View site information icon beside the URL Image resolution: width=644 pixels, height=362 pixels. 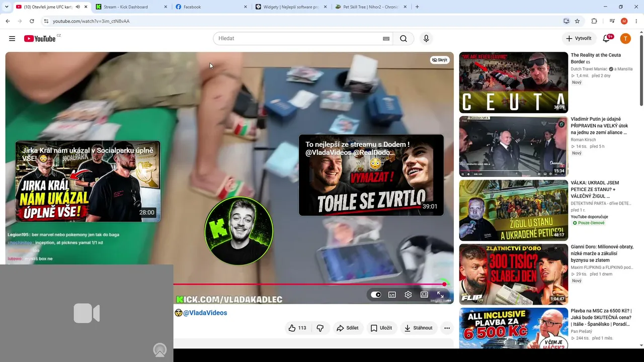coord(46,21)
